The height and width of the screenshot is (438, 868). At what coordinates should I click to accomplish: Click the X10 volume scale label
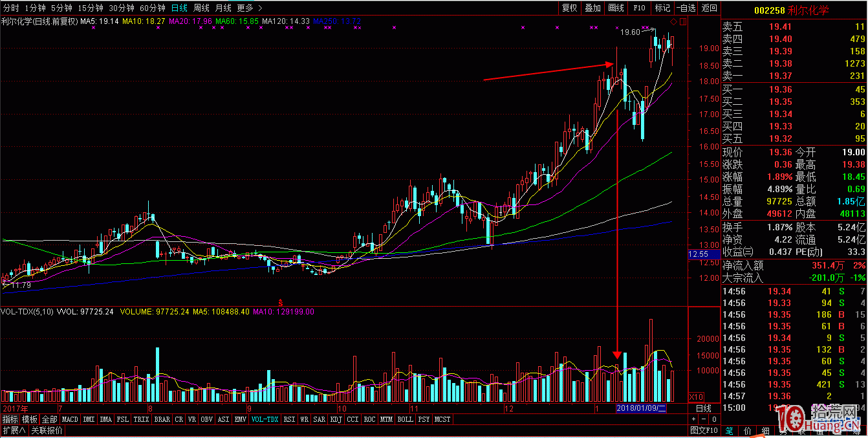pyautogui.click(x=696, y=397)
